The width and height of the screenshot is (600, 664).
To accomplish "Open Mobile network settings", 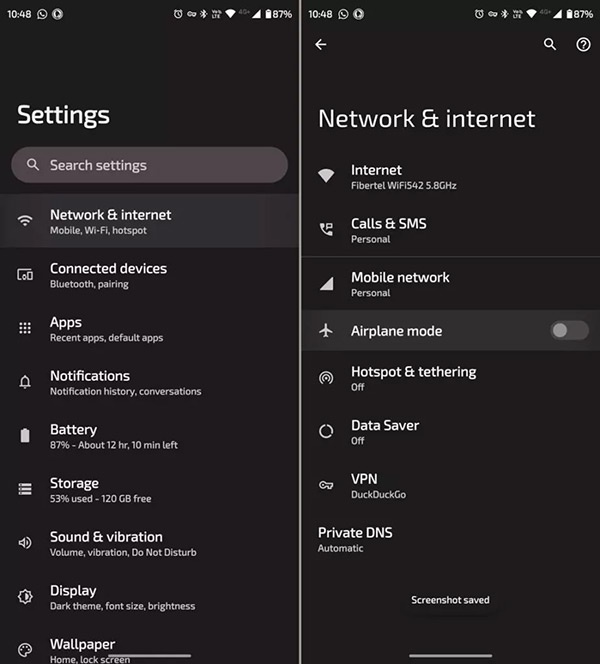I will point(400,284).
